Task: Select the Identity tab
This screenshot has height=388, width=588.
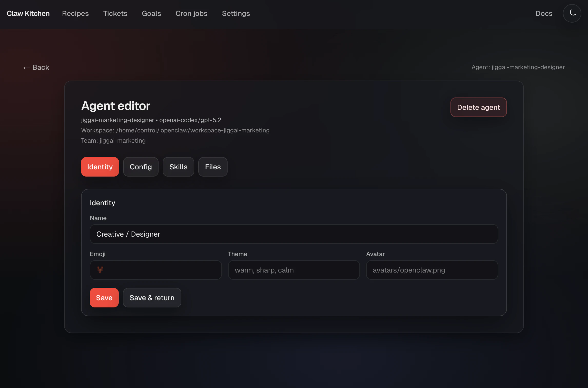Action: pyautogui.click(x=100, y=167)
